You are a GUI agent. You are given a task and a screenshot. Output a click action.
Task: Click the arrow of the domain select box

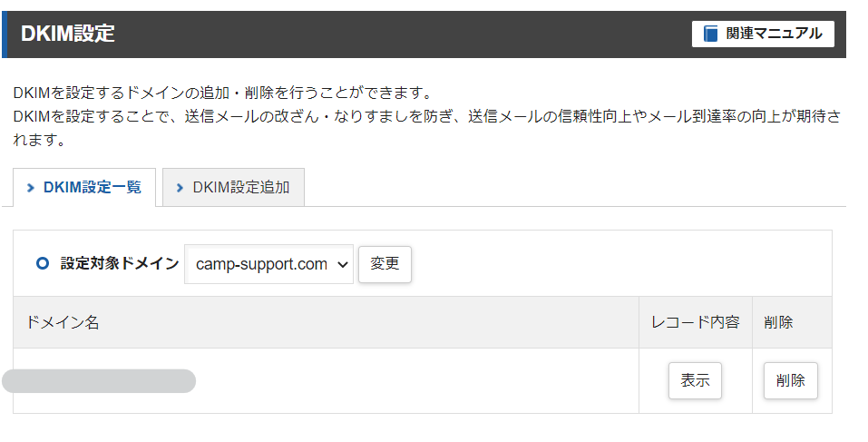(342, 264)
